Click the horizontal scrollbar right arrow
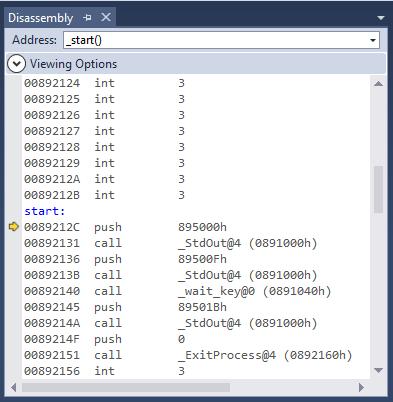 [x=361, y=387]
